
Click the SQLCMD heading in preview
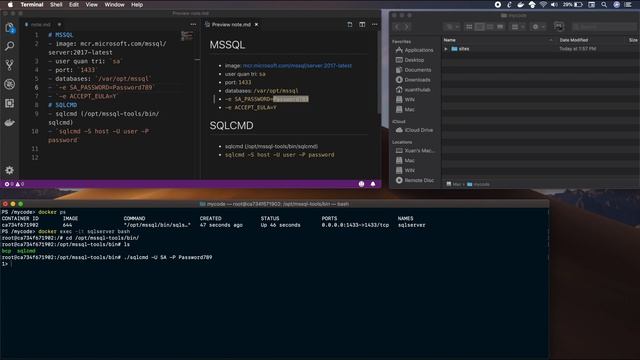(x=231, y=125)
